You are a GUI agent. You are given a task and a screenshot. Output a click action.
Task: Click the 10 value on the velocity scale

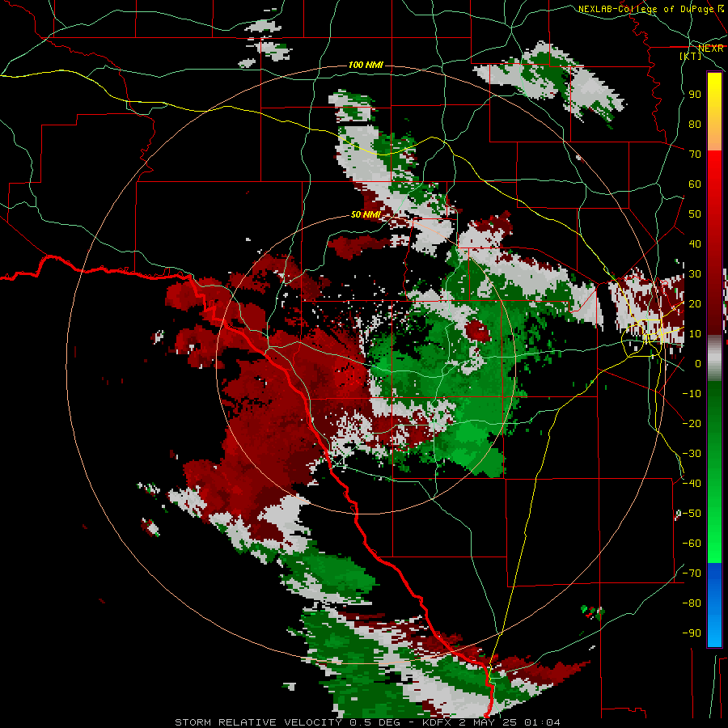tap(695, 334)
